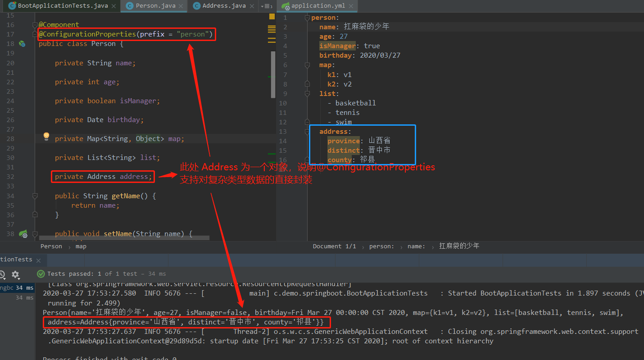
Task: Click the 'basketball' list entry in YAML
Action: [355, 103]
